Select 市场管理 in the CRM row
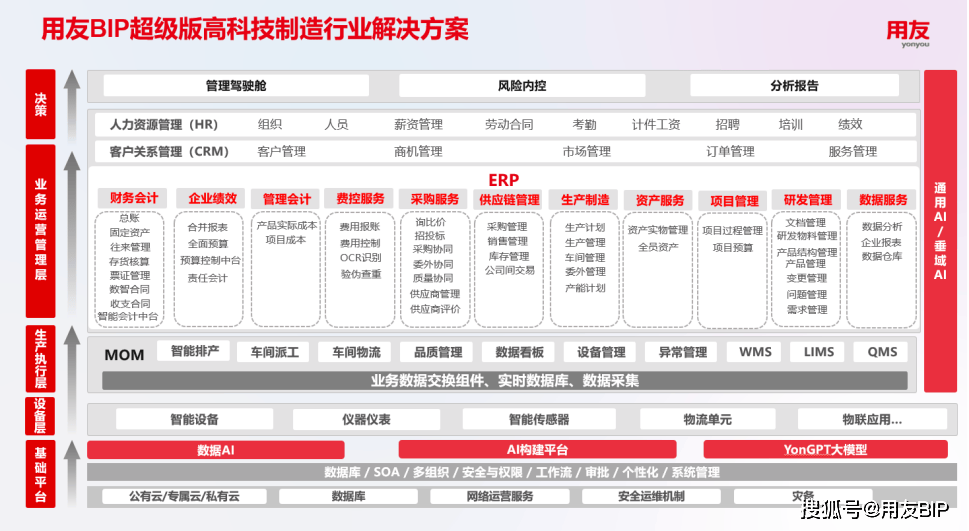Image resolution: width=969 pixels, height=531 pixels. coord(586,151)
